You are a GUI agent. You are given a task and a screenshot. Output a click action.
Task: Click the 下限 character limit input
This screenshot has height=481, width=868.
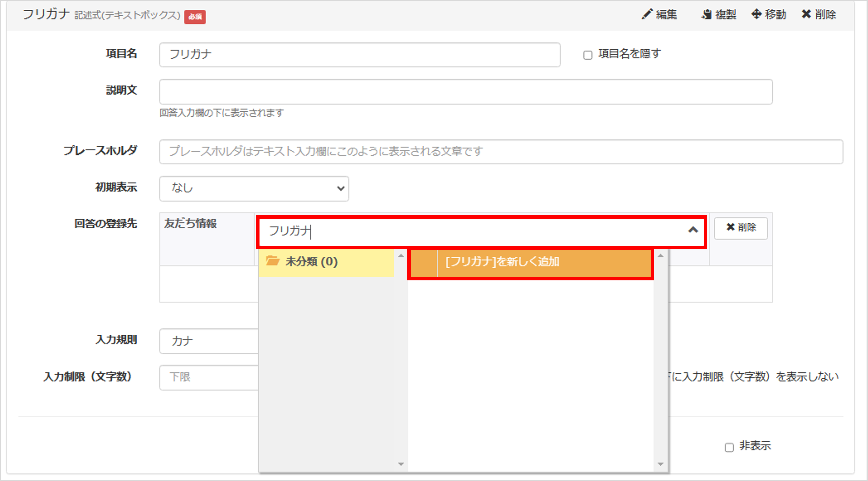[209, 377]
